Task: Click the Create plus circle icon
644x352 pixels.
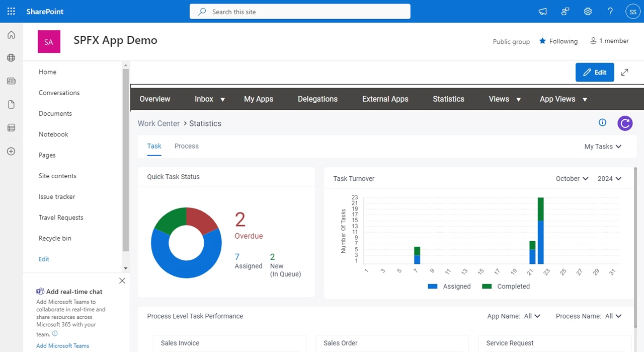Action: click(11, 151)
